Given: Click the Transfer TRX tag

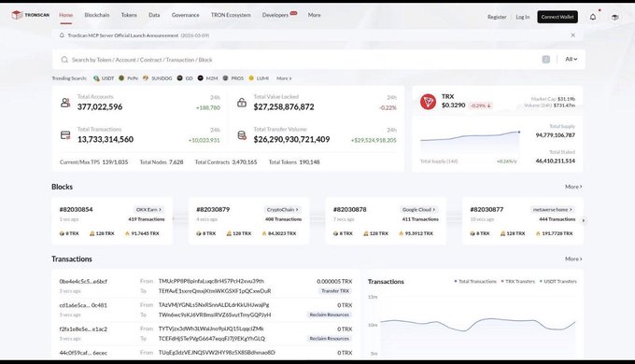Looking at the screenshot, I should click(x=335, y=291).
